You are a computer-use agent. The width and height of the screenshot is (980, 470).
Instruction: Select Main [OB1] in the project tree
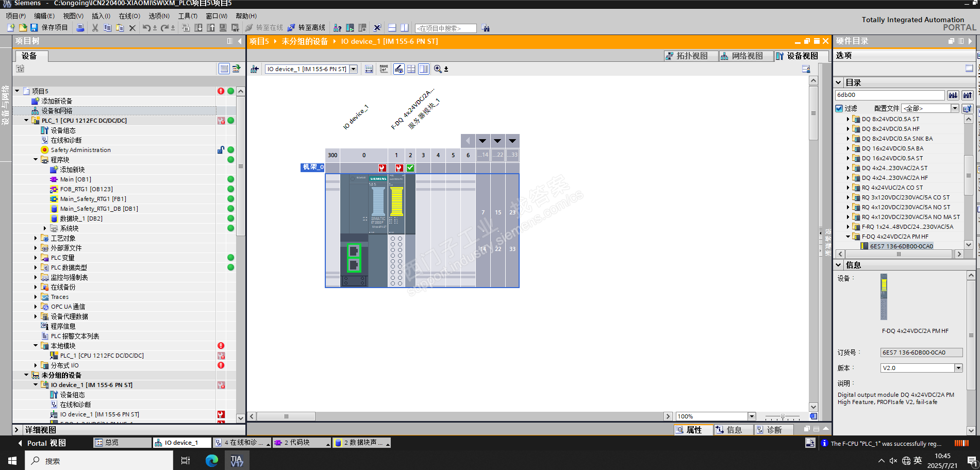[75, 179]
